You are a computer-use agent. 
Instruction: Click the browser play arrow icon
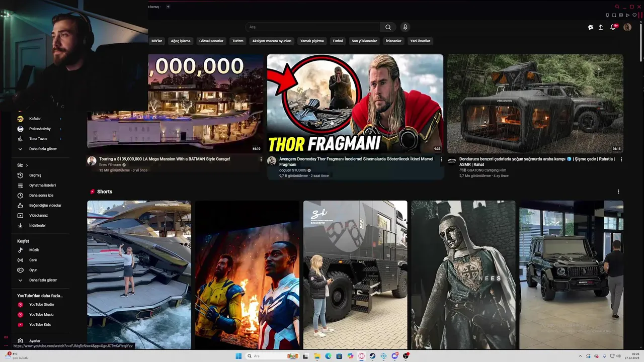click(628, 15)
